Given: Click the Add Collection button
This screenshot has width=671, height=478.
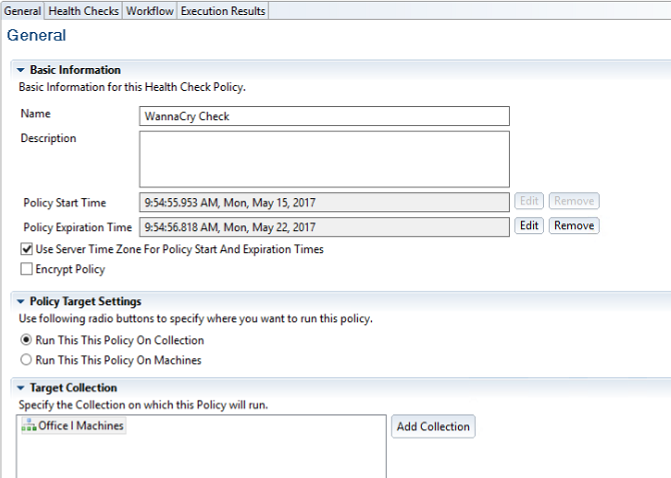Looking at the screenshot, I should tap(433, 426).
